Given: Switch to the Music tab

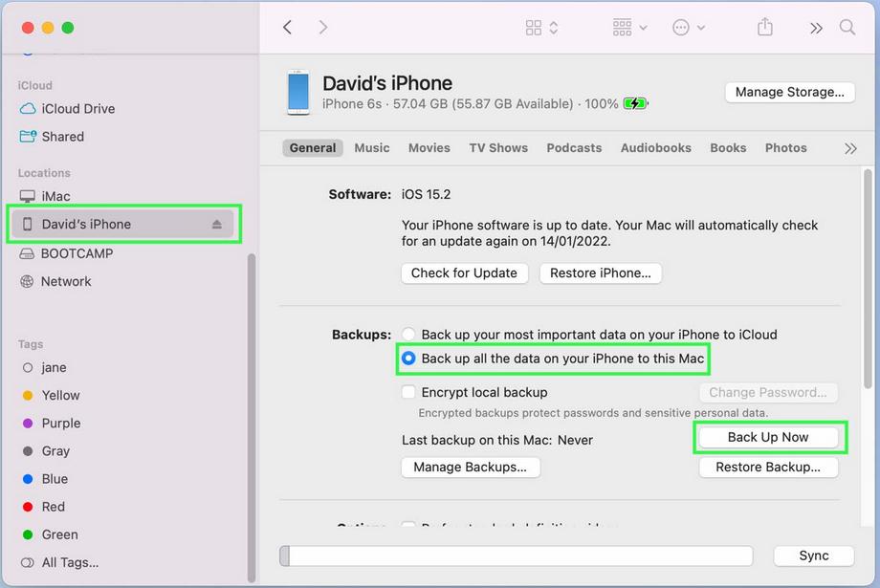Looking at the screenshot, I should (371, 148).
